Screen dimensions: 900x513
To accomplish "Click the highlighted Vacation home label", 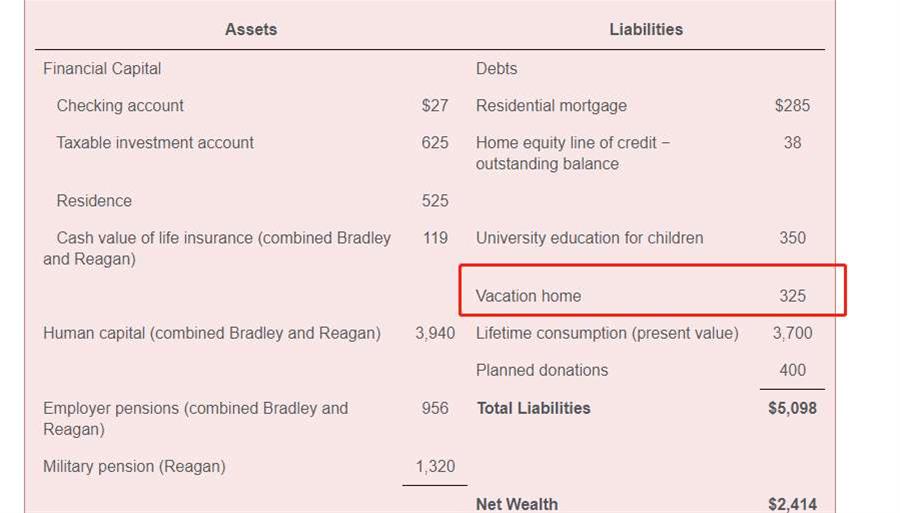I will click(x=528, y=296).
